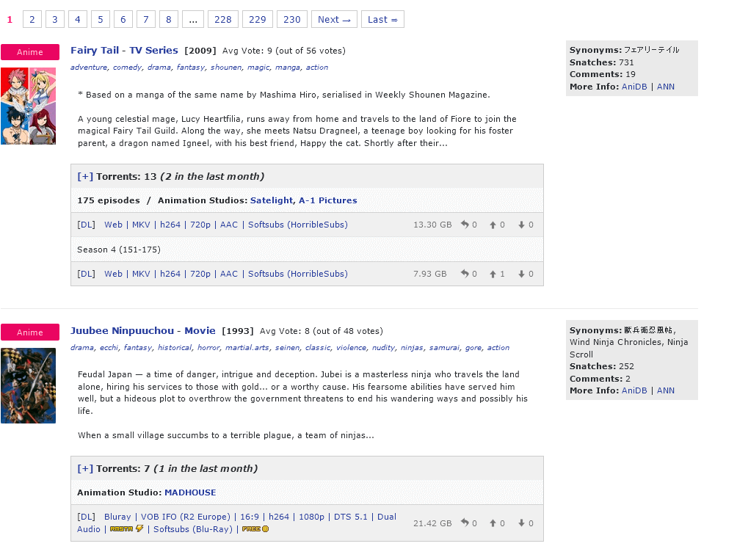Go to page 4
The image size is (737, 560).
point(78,19)
